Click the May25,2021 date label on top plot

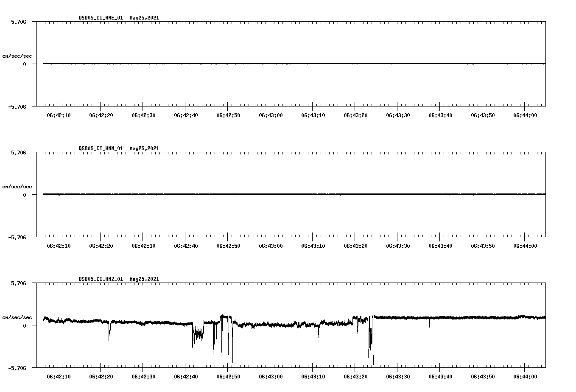143,18
